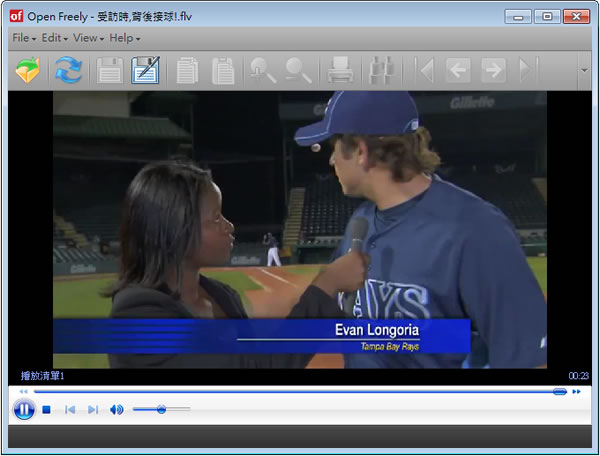
Task: Close the Open Freely window
Action: tap(576, 16)
